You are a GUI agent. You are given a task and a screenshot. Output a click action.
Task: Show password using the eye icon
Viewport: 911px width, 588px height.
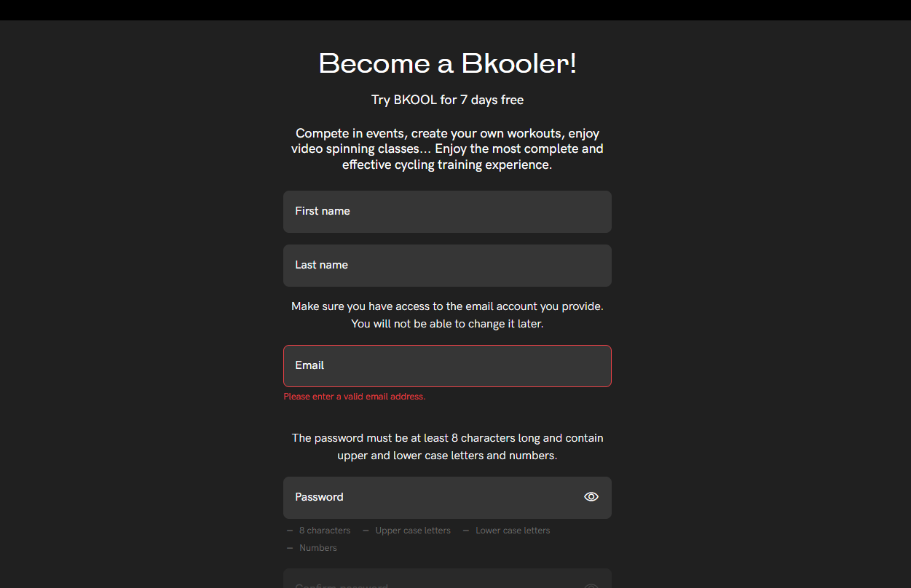(x=591, y=497)
